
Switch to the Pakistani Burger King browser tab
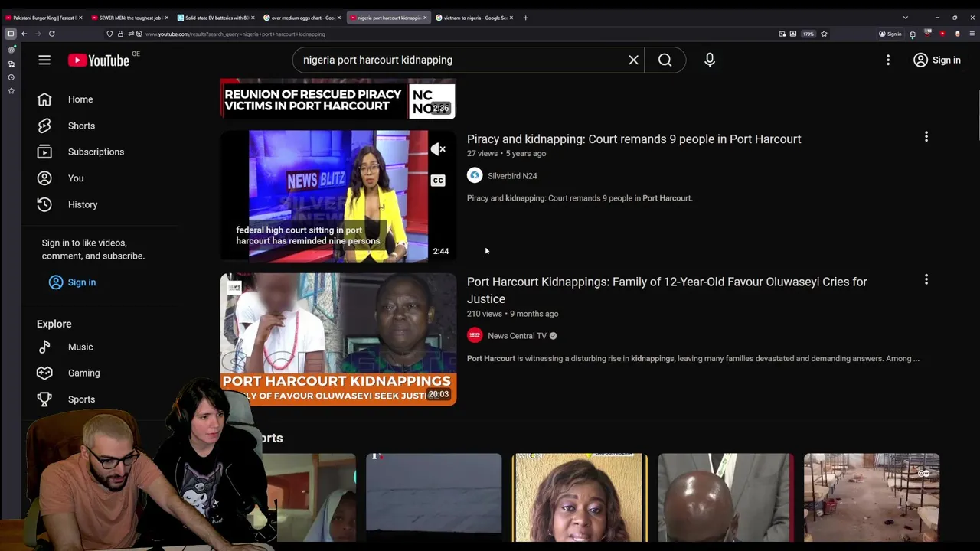tap(43, 18)
